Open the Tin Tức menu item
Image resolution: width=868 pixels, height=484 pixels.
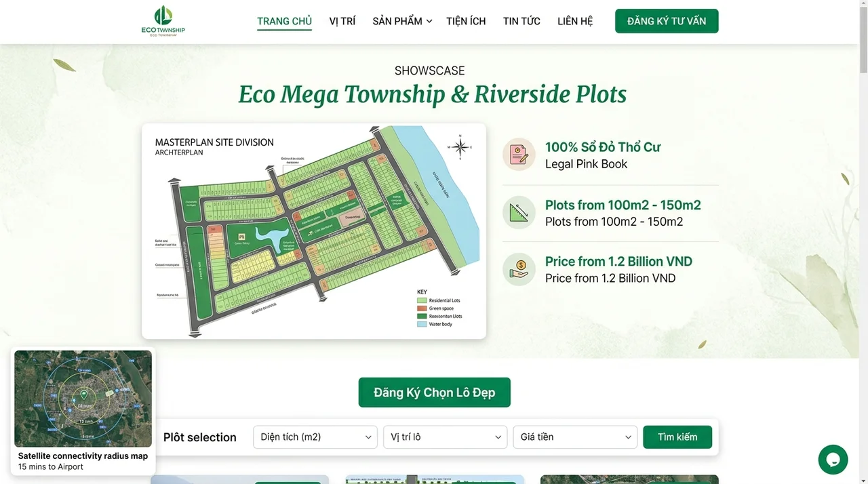(521, 21)
